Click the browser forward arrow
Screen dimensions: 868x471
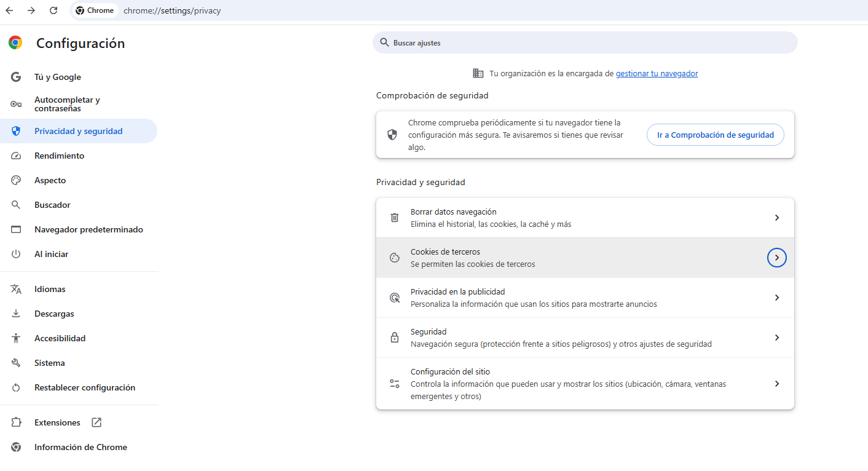[31, 10]
